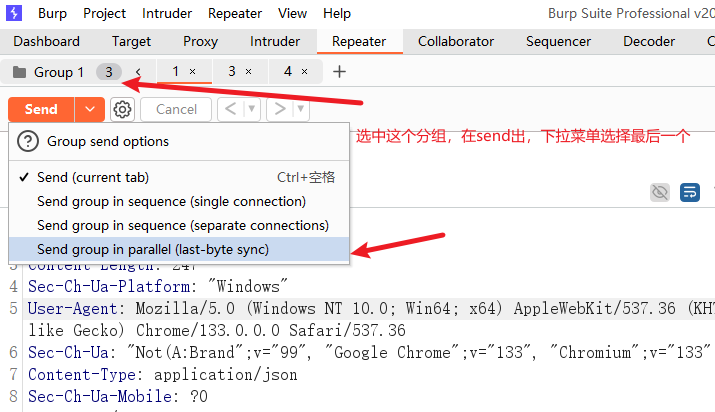Viewport: 715px width, 412px height.
Task: Switch to the Intruder tool tab
Action: click(275, 41)
